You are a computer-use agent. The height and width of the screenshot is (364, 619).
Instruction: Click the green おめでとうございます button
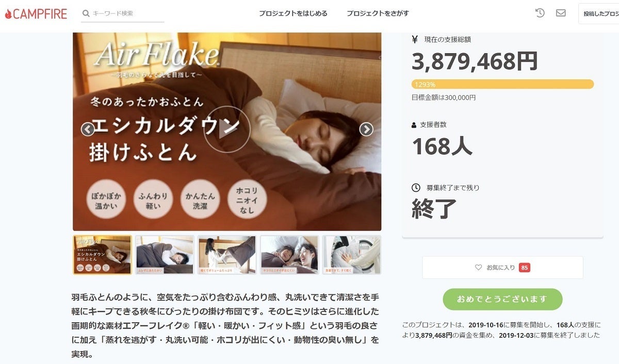[x=502, y=299]
